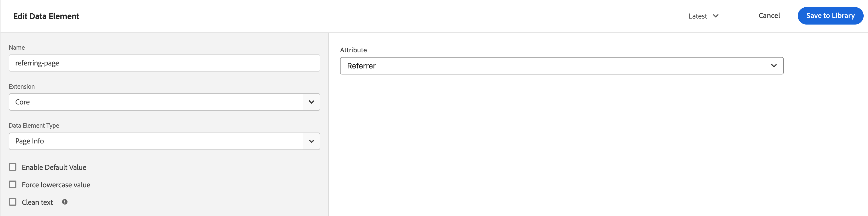Enable the Default Value checkbox

coord(13,167)
